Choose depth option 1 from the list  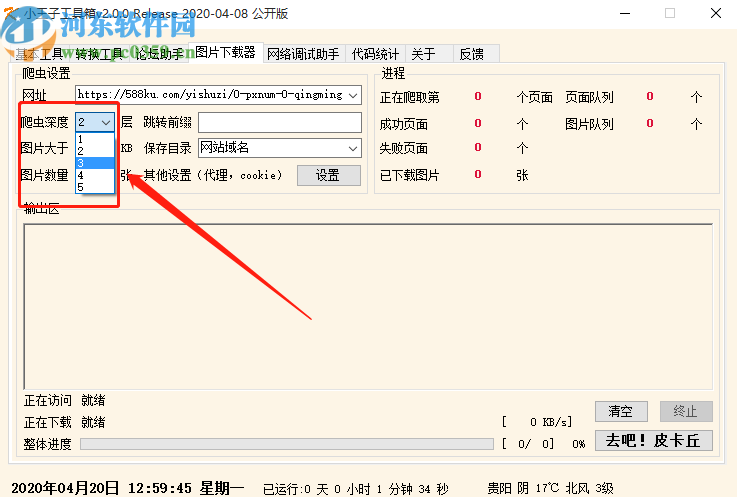click(95, 139)
